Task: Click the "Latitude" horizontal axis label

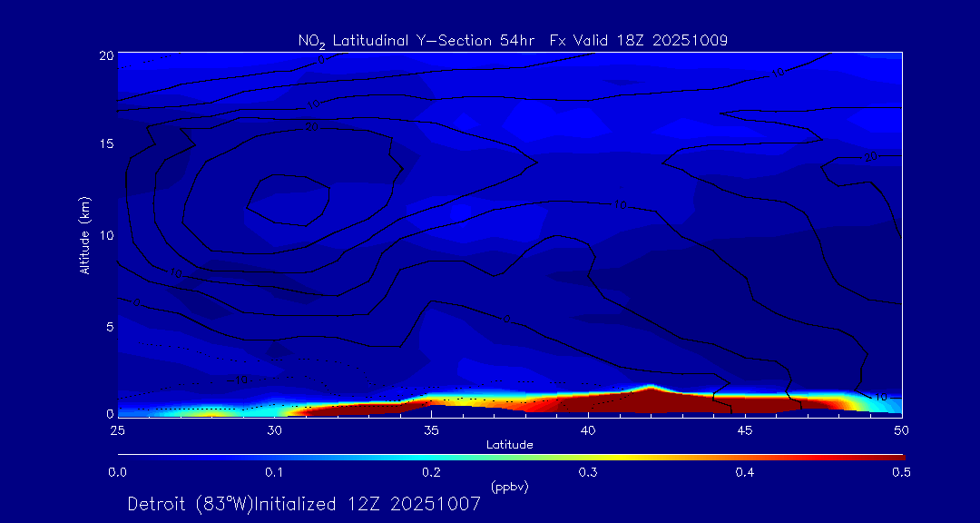Action: coord(509,445)
